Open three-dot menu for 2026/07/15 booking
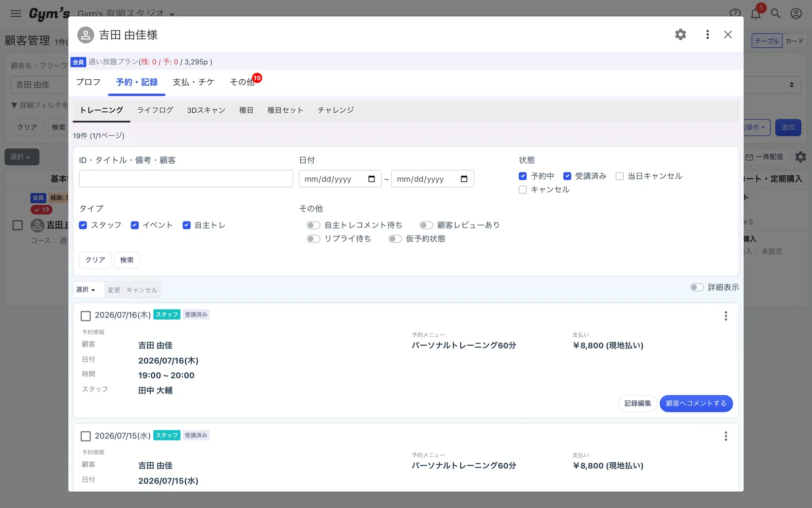The image size is (812, 508). (x=726, y=436)
